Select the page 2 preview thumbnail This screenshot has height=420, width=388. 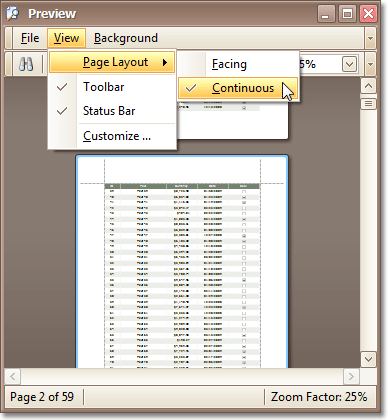(182, 261)
